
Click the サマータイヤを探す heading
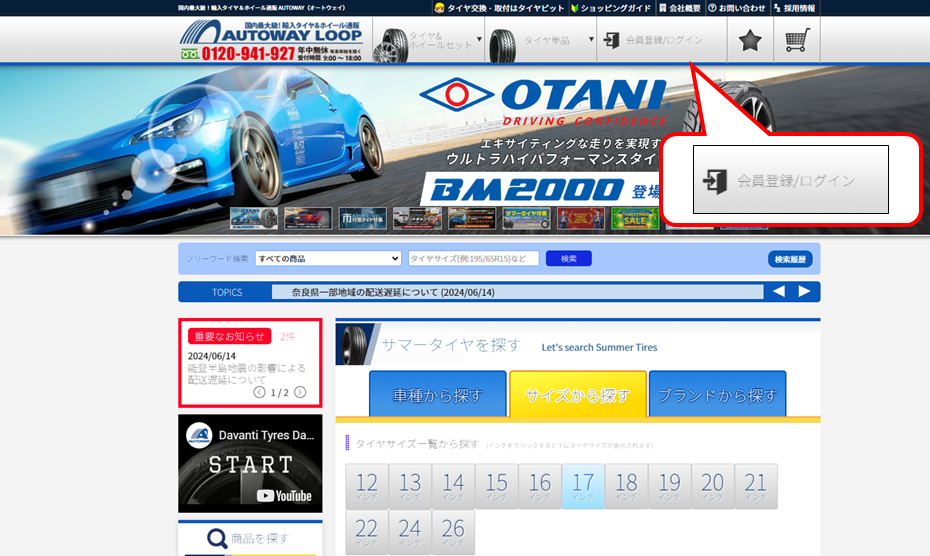click(451, 345)
